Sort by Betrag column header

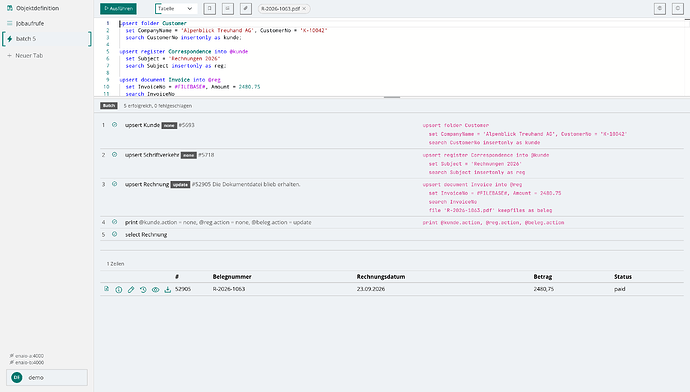pos(543,277)
